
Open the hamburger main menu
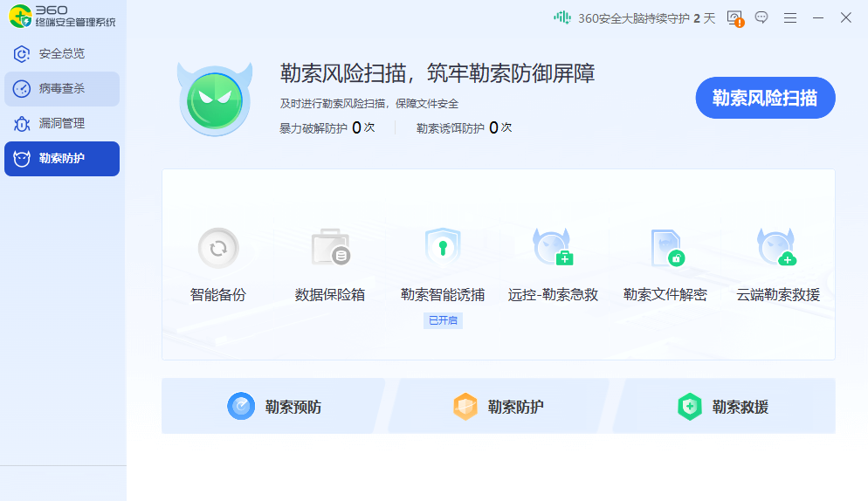(x=790, y=17)
